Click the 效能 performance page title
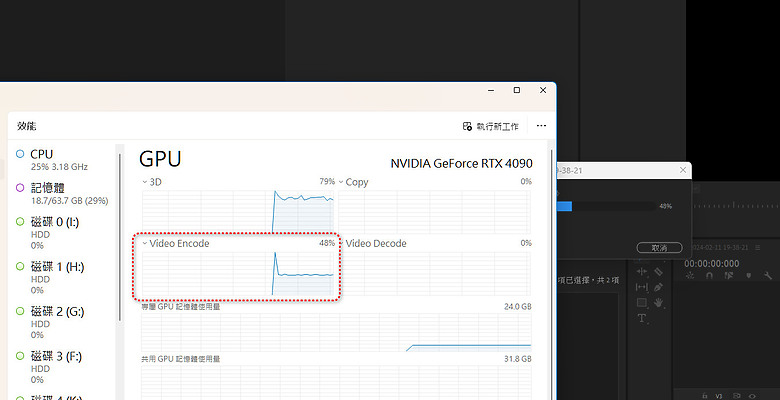This screenshot has width=780, height=400. click(x=26, y=126)
